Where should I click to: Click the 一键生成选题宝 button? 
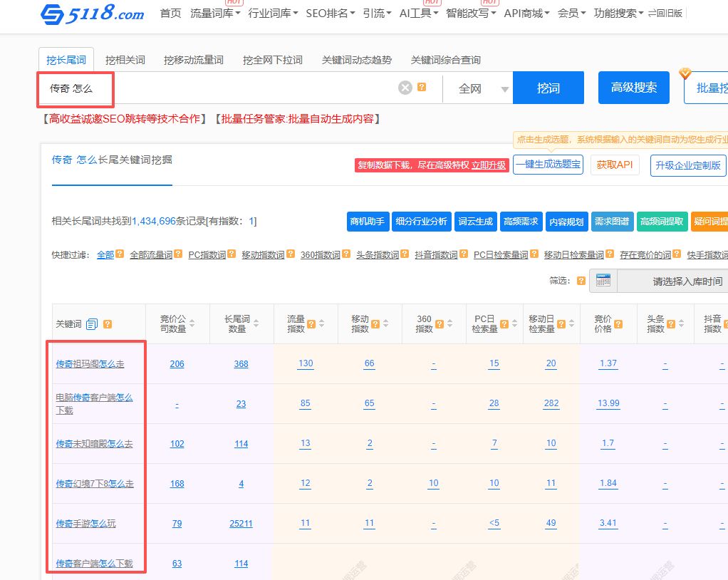coord(548,165)
